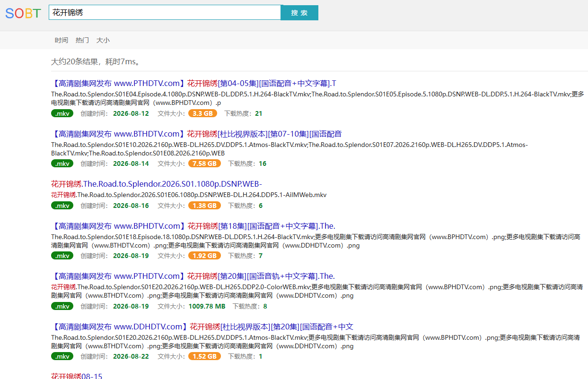Click the .mkv badge dated 2026-08-14
588x379 pixels.
[62, 164]
